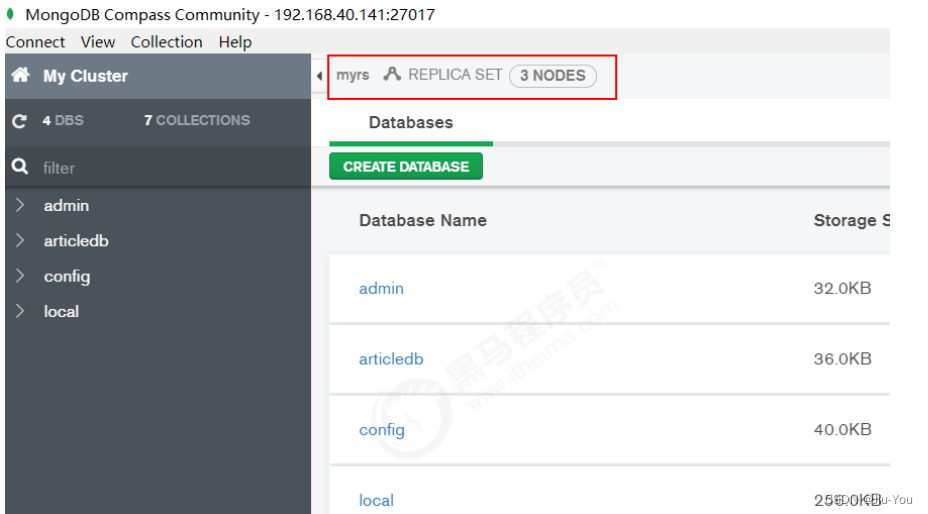Open the Connect menu

(x=36, y=42)
